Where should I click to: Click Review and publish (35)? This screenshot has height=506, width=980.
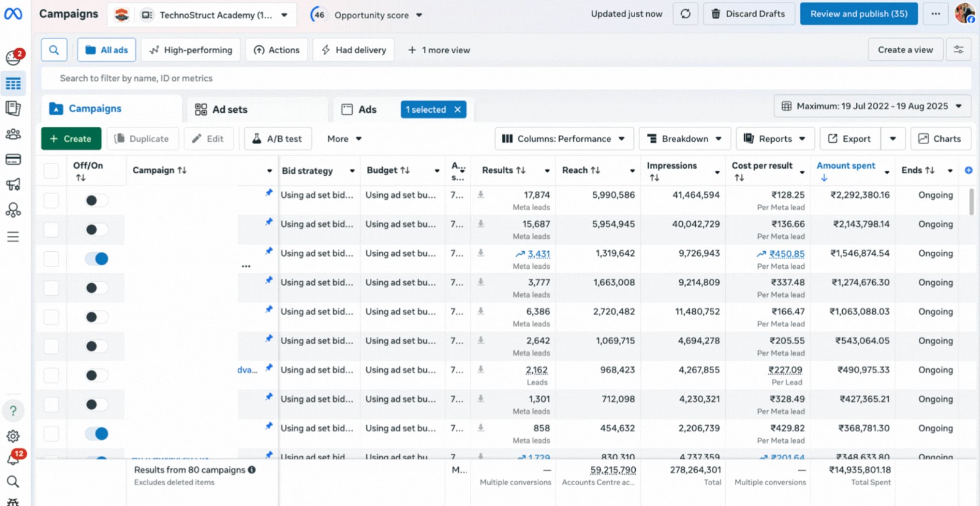coord(859,13)
